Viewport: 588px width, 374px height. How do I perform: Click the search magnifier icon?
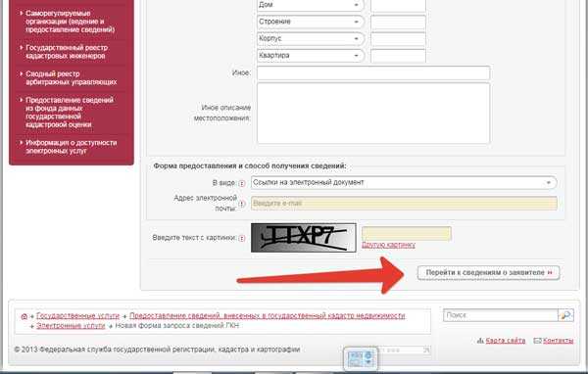pyautogui.click(x=565, y=315)
